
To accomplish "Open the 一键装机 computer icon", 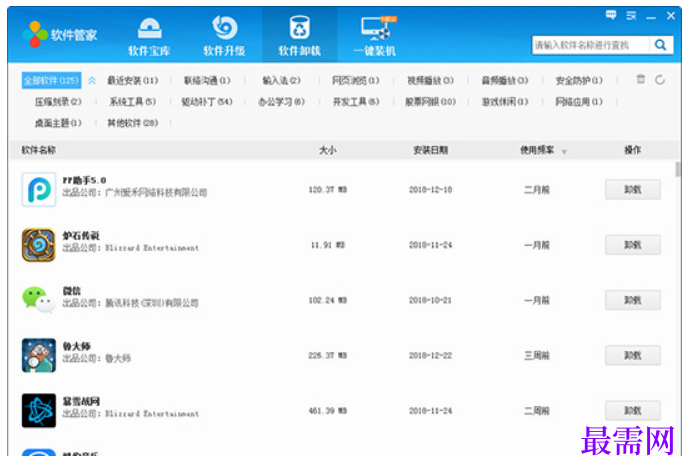I will pyautogui.click(x=376, y=29).
